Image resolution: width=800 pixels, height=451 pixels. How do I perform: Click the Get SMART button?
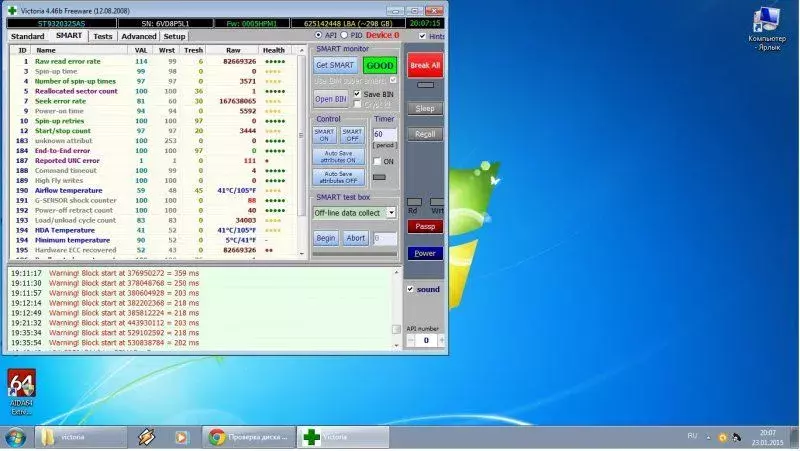pyautogui.click(x=335, y=65)
